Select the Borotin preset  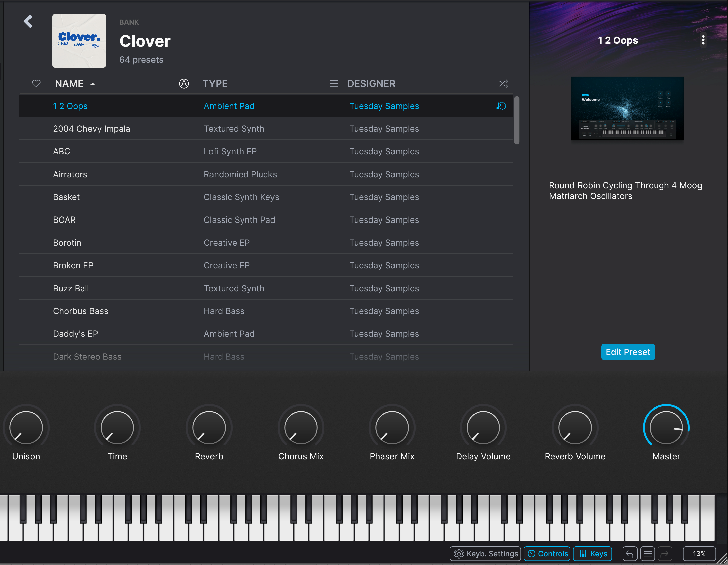266,243
